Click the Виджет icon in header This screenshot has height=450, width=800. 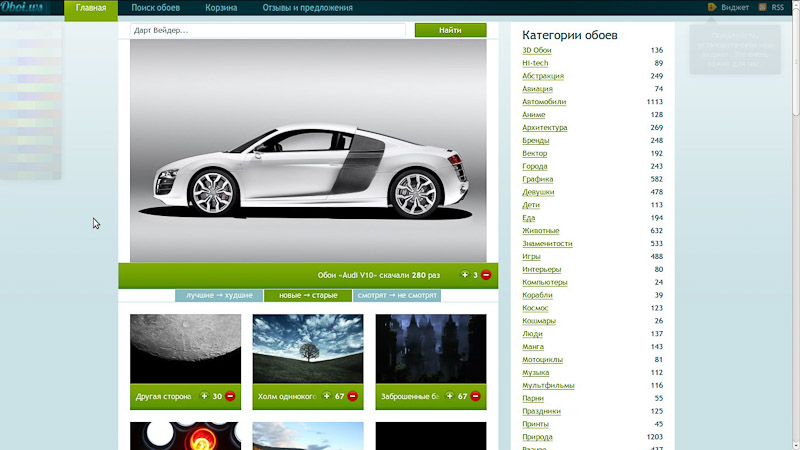point(712,7)
